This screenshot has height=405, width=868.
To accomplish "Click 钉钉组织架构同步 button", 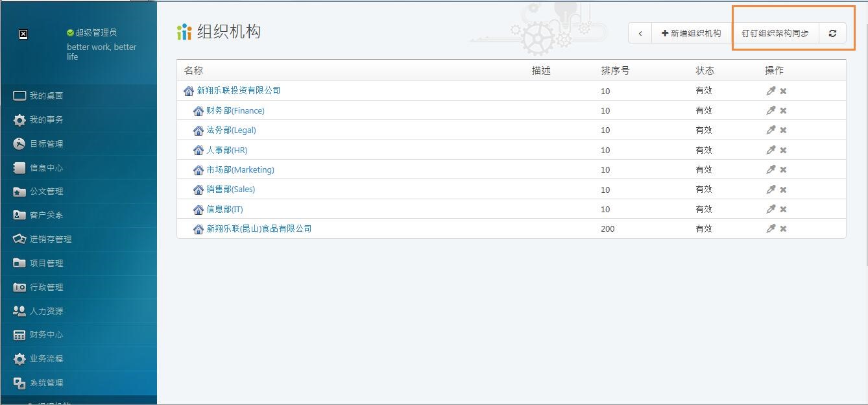I will pyautogui.click(x=775, y=33).
